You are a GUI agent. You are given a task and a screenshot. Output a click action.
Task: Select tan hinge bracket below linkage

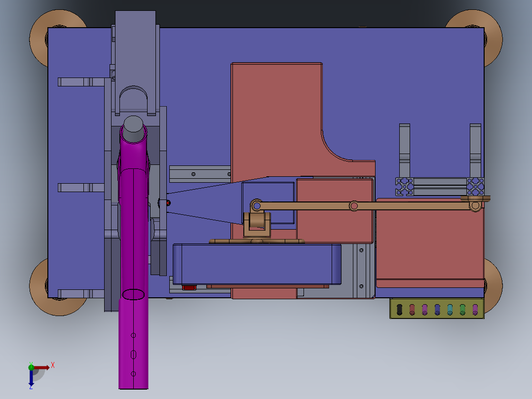click(257, 225)
